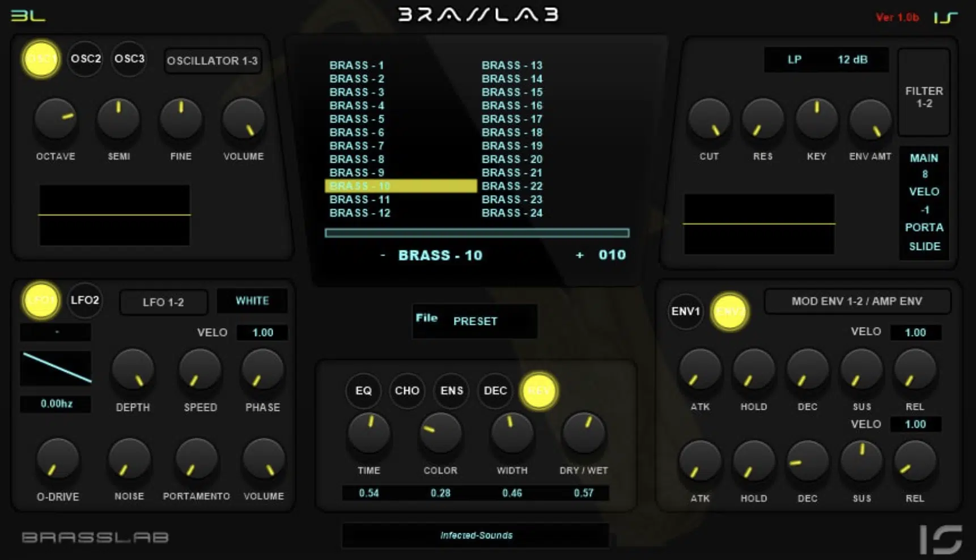Select preset BRASS - 1

(357, 65)
